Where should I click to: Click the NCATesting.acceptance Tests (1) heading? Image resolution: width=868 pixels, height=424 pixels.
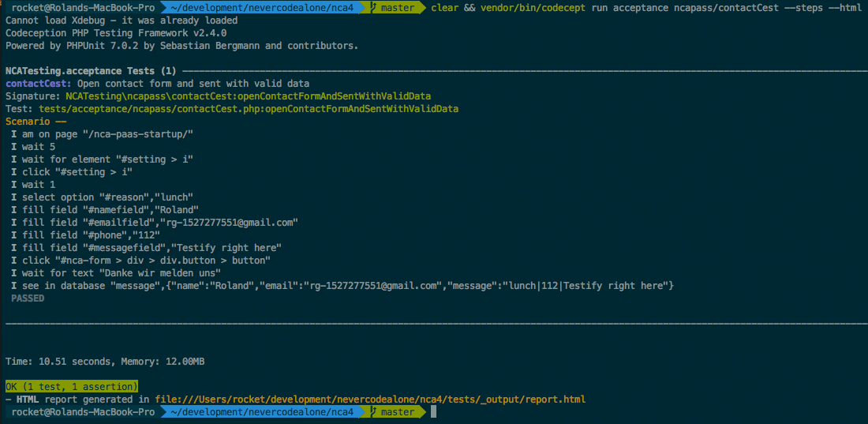[91, 71]
